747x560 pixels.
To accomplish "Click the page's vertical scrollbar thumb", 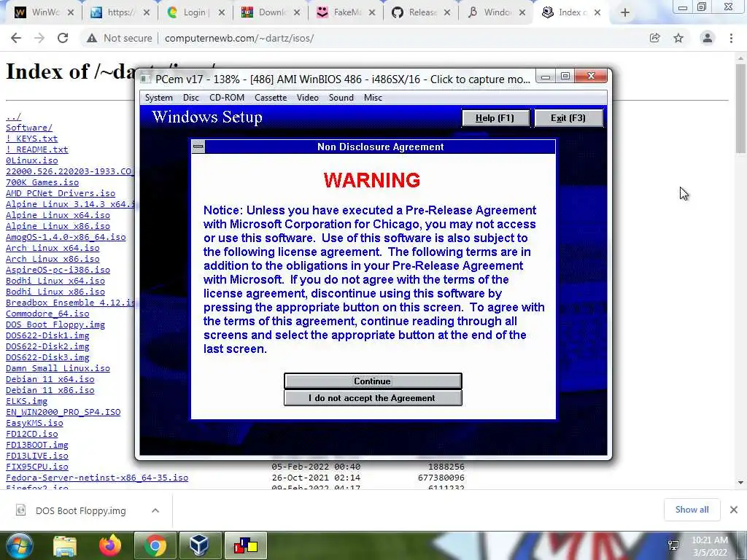I will point(741,108).
